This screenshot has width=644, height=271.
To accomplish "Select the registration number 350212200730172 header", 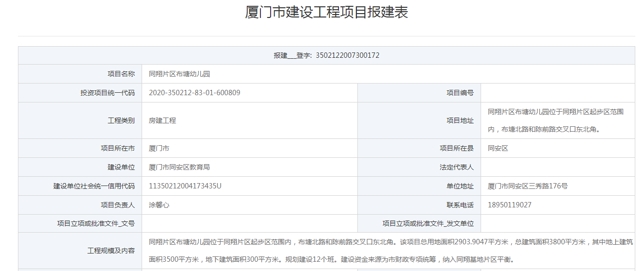I will point(326,55).
